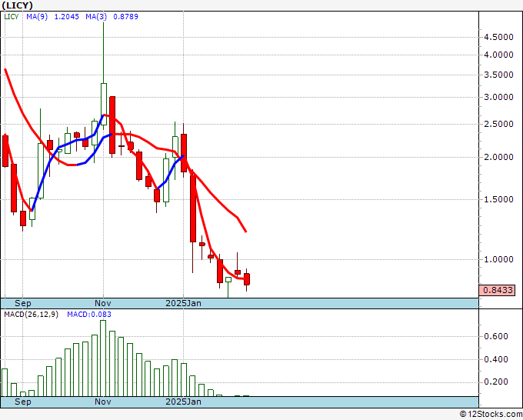Click the 0.8789 moving average value
Image resolution: width=523 pixels, height=420 pixels.
tap(125, 17)
